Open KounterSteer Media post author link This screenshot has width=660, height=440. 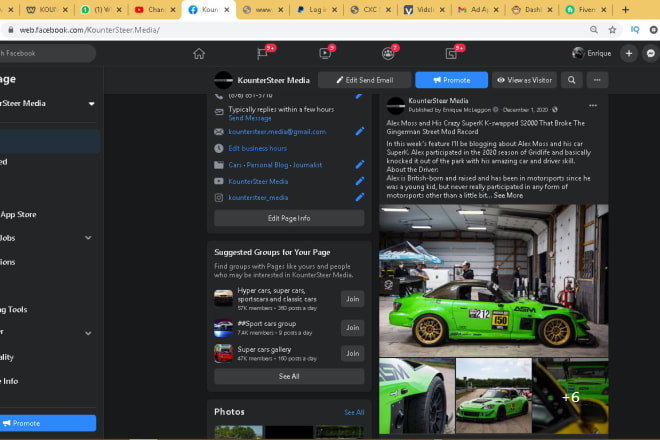point(438,101)
